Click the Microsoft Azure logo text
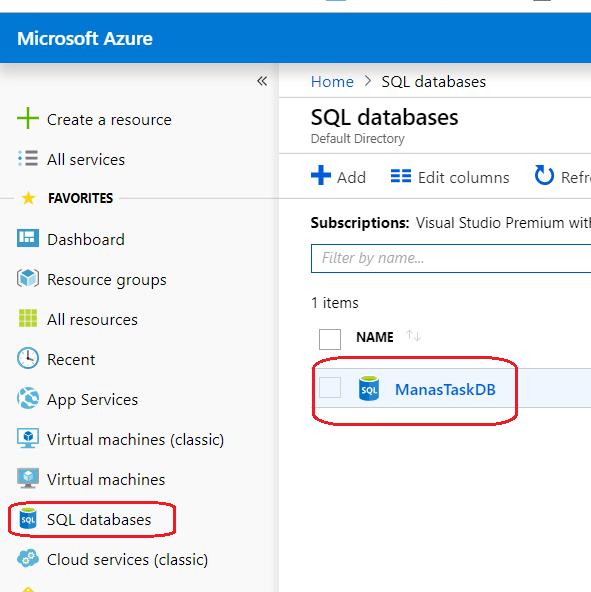Image resolution: width=591 pixels, height=592 pixels. coord(85,39)
